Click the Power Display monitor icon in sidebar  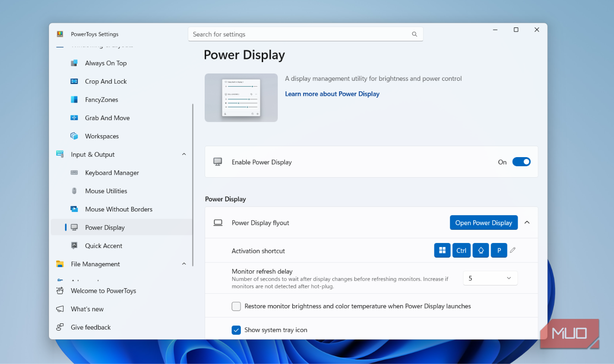pyautogui.click(x=74, y=227)
